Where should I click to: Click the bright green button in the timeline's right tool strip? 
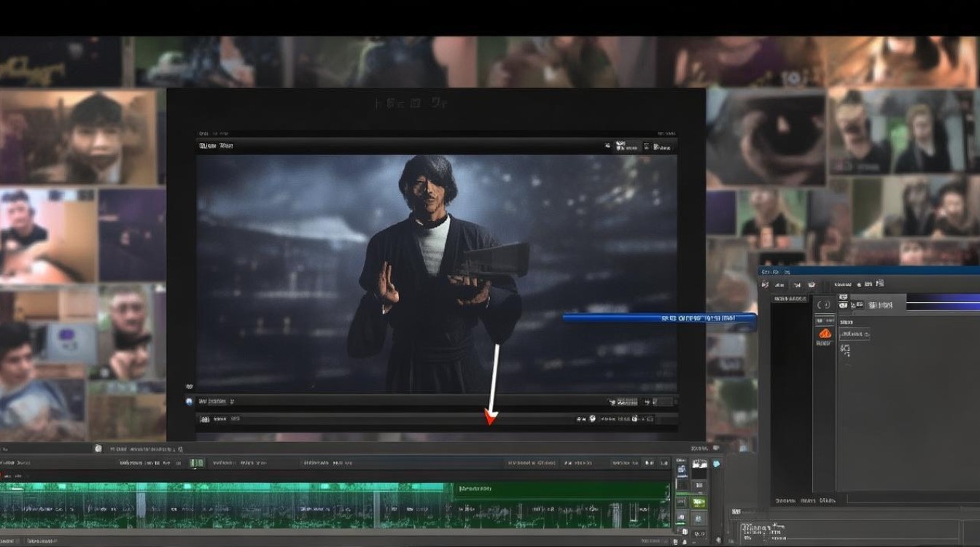coord(699,502)
